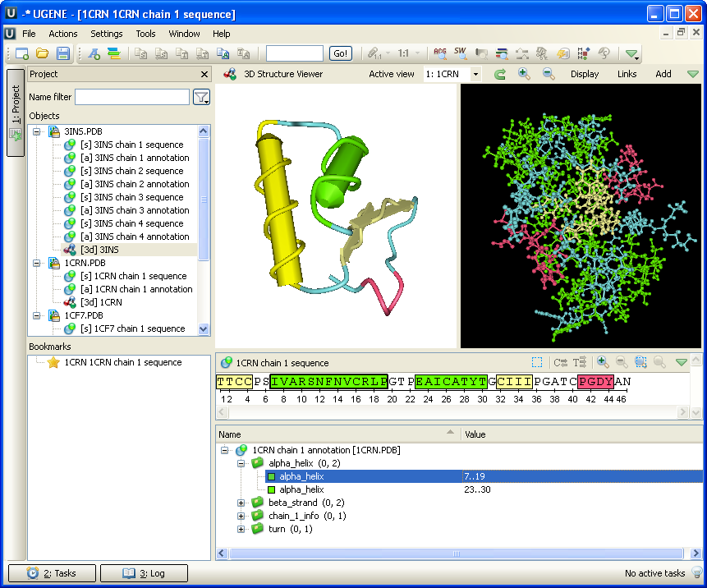
Task: Open the Settings menu
Action: click(107, 34)
